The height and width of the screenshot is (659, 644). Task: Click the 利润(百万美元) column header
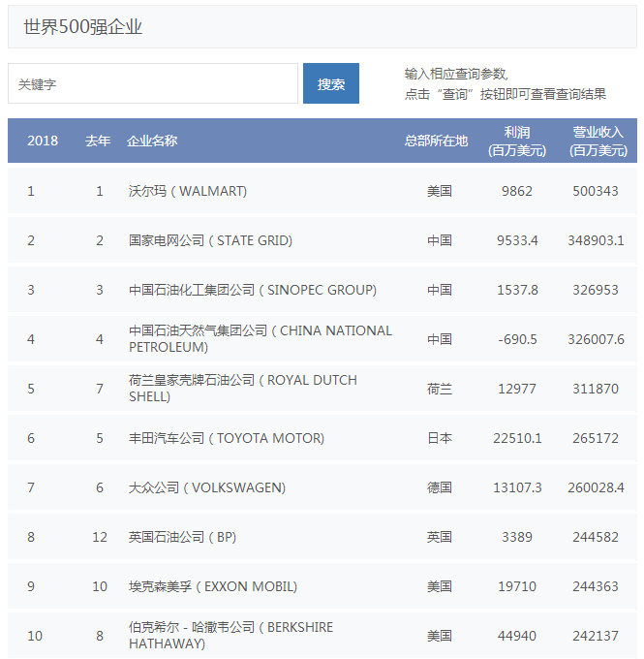coord(517,141)
